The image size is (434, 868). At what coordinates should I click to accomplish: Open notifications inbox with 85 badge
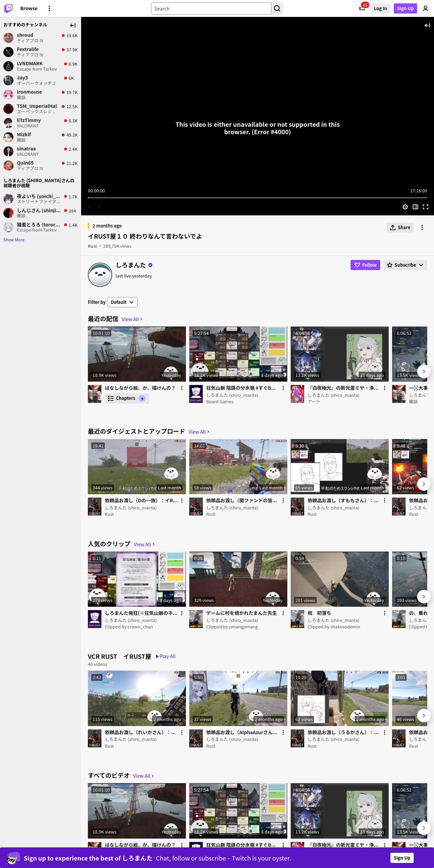(362, 8)
